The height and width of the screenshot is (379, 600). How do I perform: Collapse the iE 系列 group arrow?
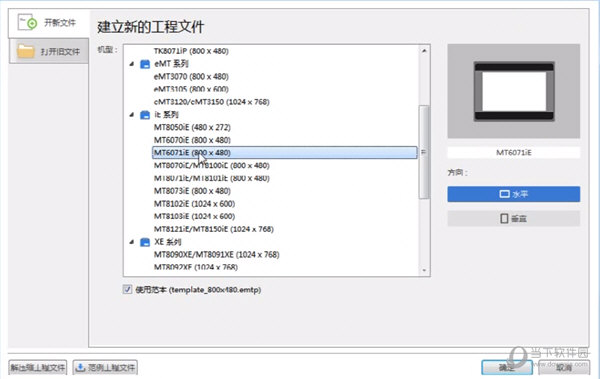[x=132, y=115]
